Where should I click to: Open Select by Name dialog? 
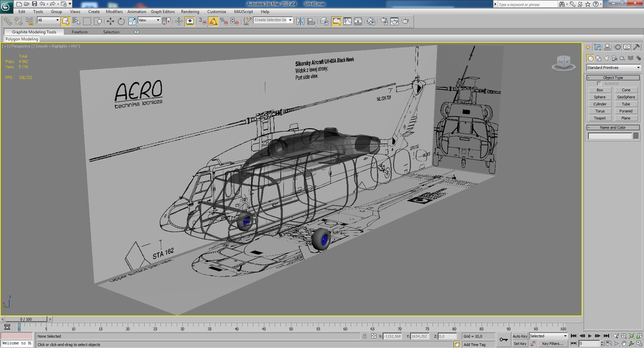pyautogui.click(x=77, y=21)
